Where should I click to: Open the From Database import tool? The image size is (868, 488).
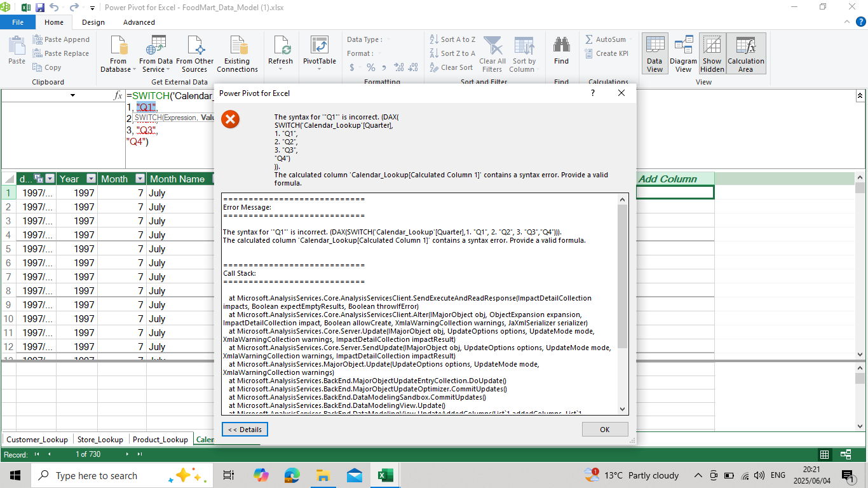pyautogui.click(x=117, y=54)
